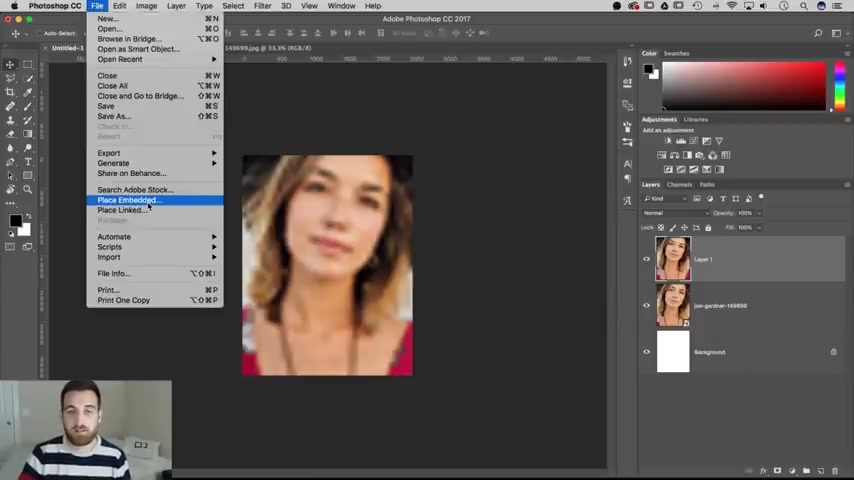Select the Pen tool
The image size is (854, 480).
pyautogui.click(x=10, y=162)
